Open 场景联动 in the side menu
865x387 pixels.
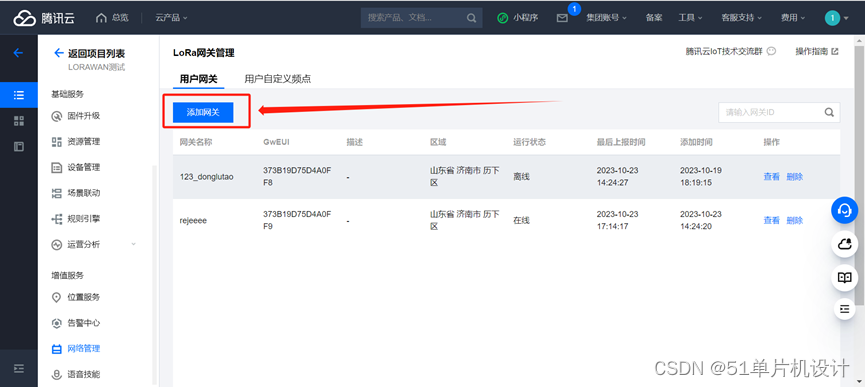(x=84, y=193)
